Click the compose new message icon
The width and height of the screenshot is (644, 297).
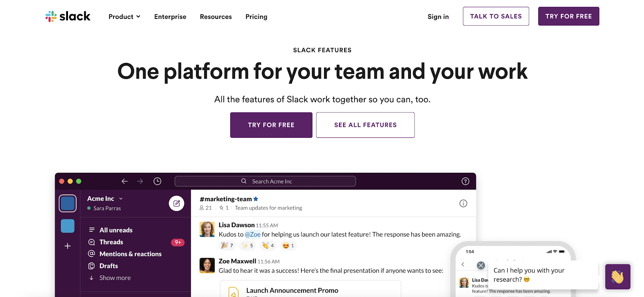click(x=176, y=204)
